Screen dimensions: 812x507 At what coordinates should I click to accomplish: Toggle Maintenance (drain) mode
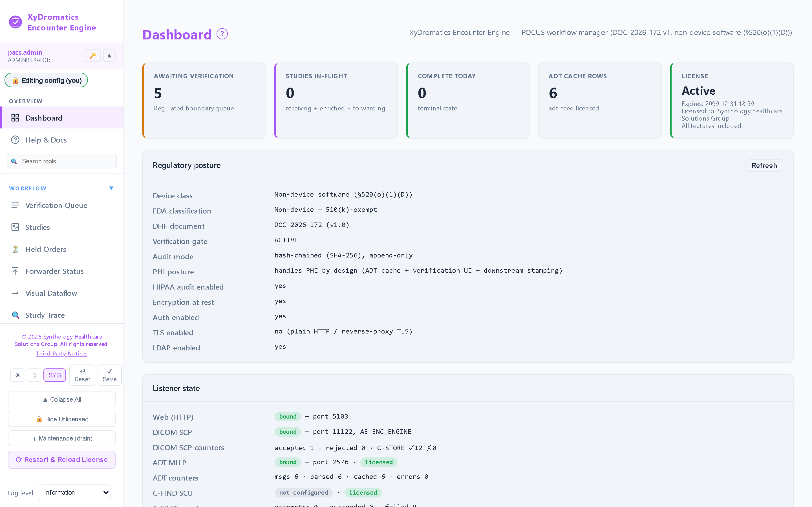tap(62, 438)
